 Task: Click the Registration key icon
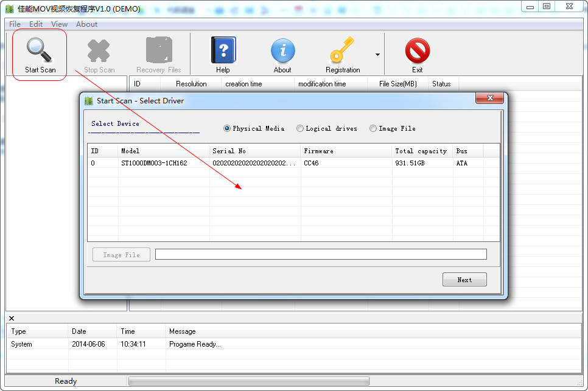click(341, 49)
